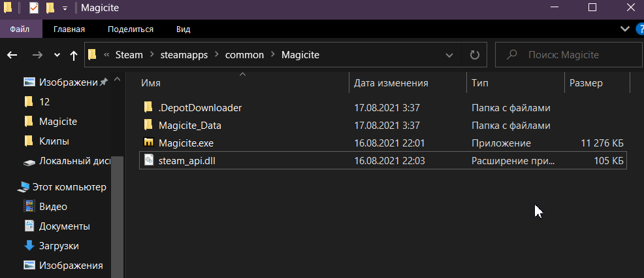This screenshot has height=278, width=644.
Task: Open the Клипы folder in the sidebar
Action: point(54,141)
